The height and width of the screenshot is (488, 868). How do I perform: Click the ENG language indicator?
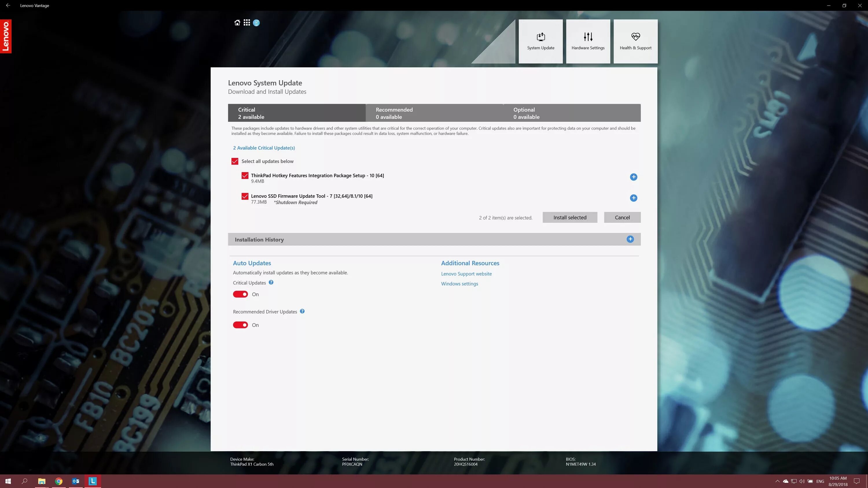[x=820, y=481]
